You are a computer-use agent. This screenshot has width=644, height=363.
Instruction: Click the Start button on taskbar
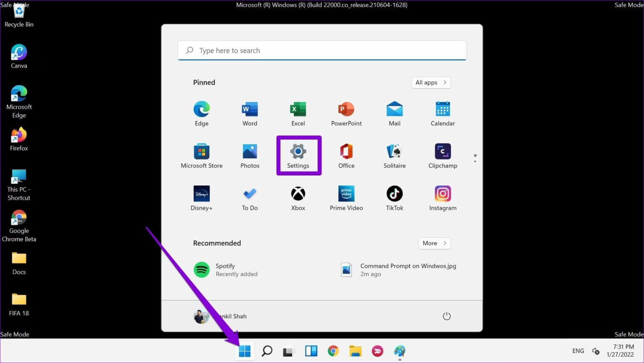tap(244, 351)
